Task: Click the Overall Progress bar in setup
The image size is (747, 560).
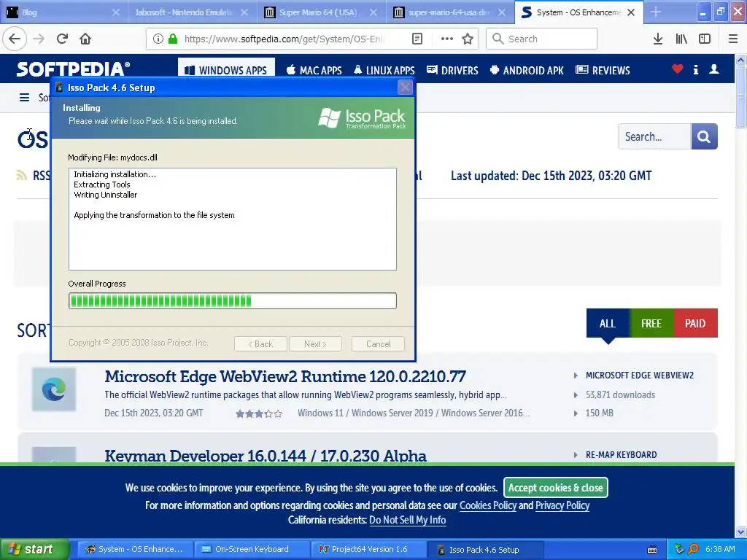Action: tap(233, 300)
